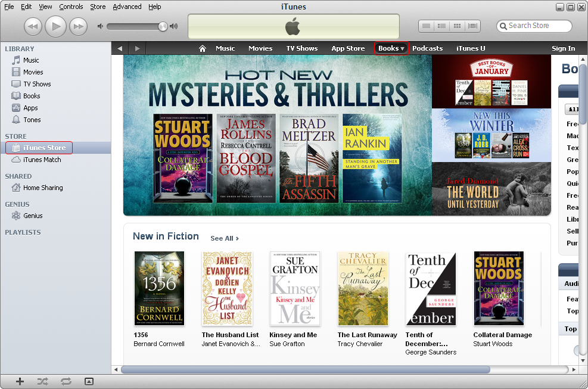
Task: Click author name 'Bernard Cornwell'
Action: pos(159,344)
